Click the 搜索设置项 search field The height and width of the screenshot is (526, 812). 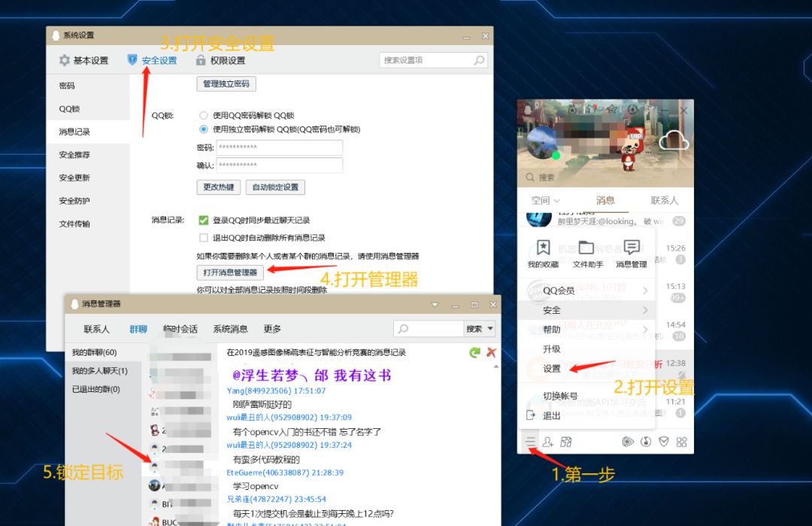coord(429,60)
